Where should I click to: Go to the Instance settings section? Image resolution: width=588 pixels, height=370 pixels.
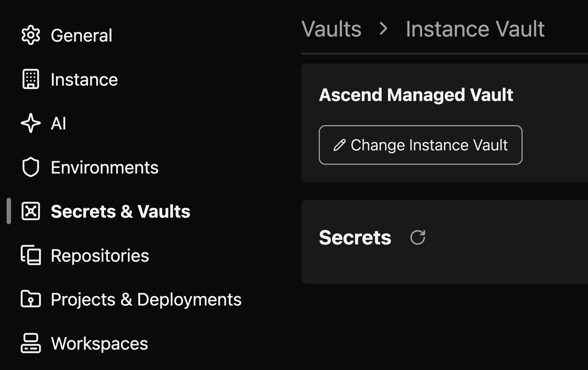point(84,80)
